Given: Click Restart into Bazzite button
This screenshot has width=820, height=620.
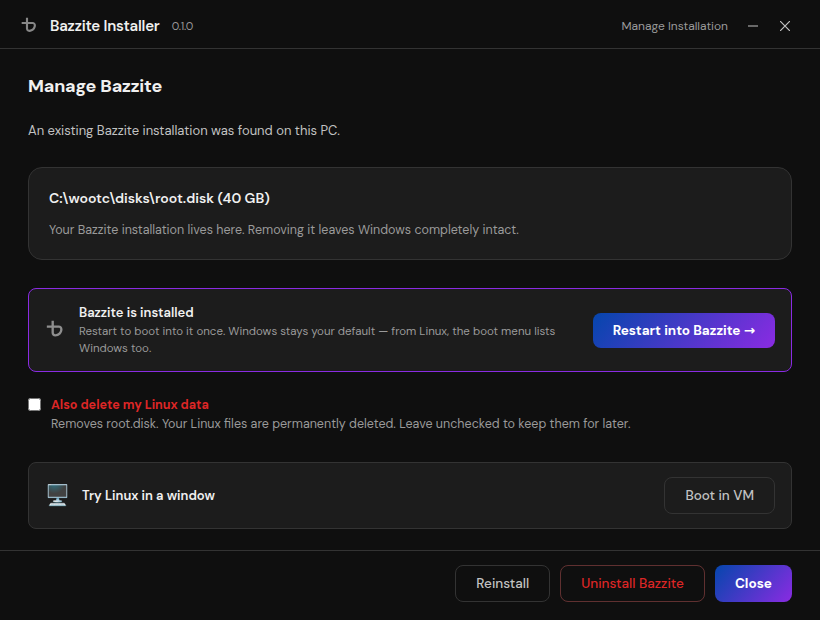Looking at the screenshot, I should pyautogui.click(x=684, y=330).
